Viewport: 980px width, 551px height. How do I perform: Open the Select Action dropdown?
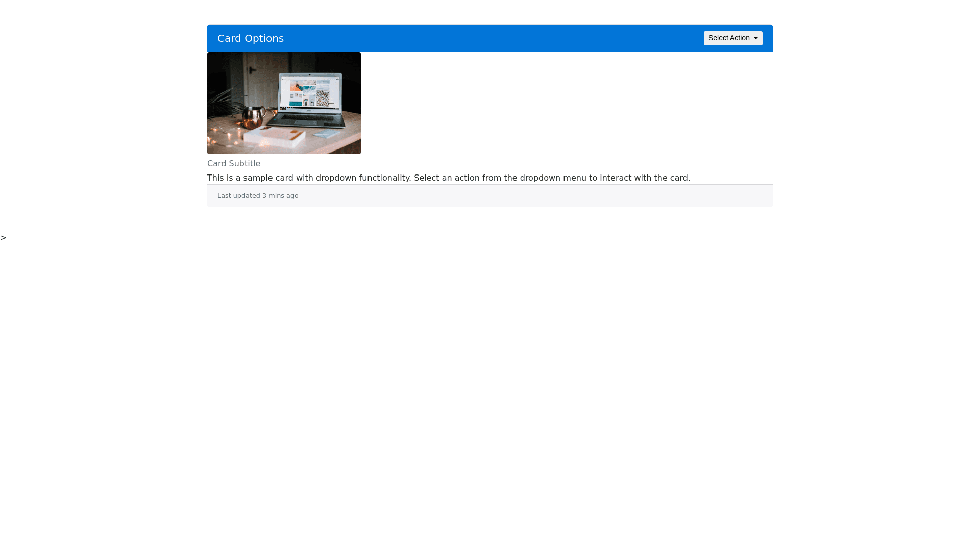coord(732,38)
